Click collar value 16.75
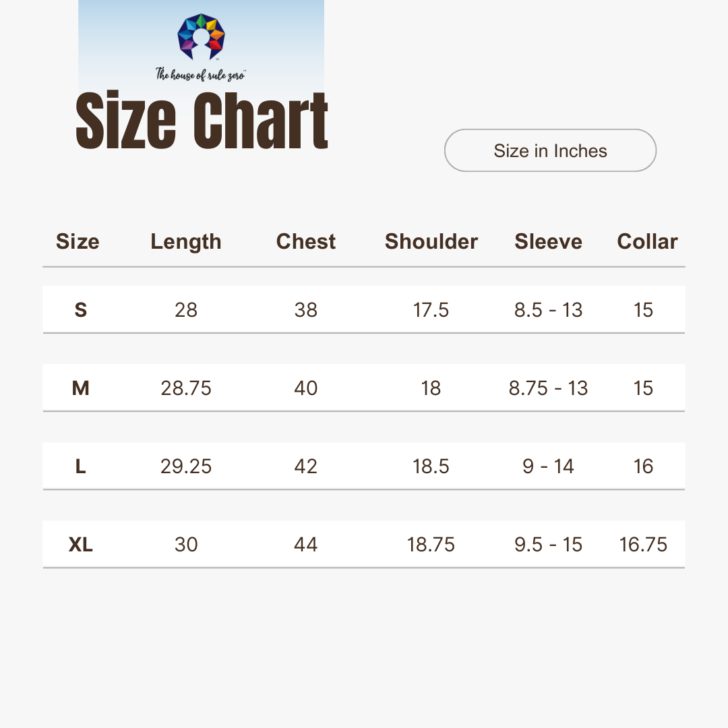This screenshot has height=728, width=728. [x=643, y=544]
